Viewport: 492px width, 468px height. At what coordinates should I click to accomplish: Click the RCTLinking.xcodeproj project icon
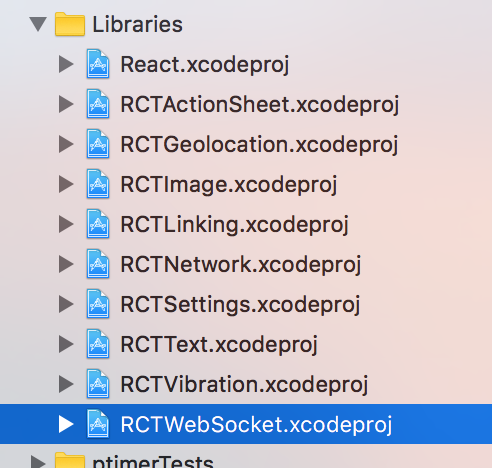(98, 224)
